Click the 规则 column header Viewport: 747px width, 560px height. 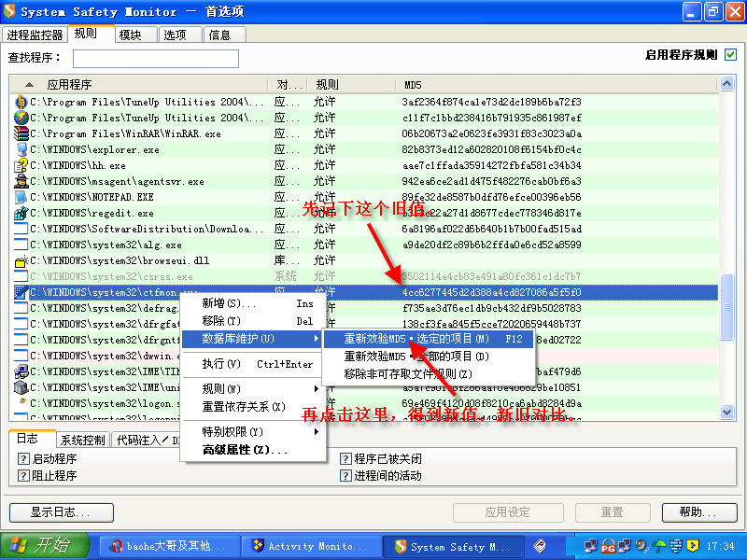click(353, 85)
